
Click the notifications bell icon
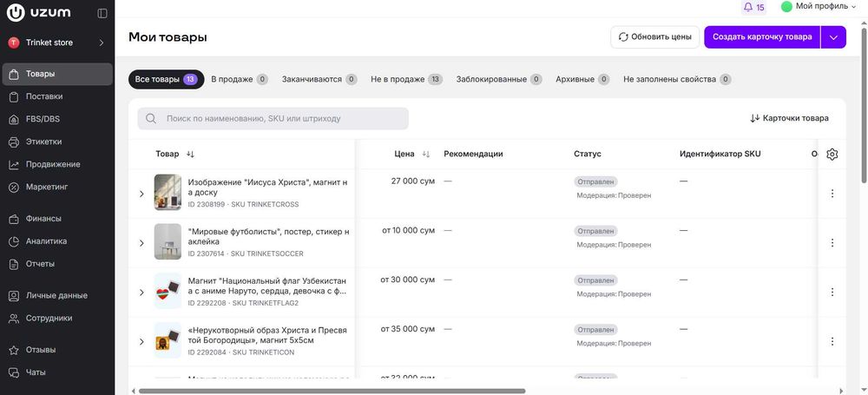point(749,7)
